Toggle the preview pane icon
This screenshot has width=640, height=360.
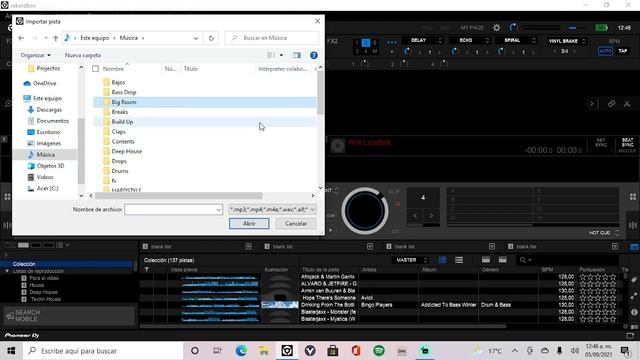tap(297, 55)
